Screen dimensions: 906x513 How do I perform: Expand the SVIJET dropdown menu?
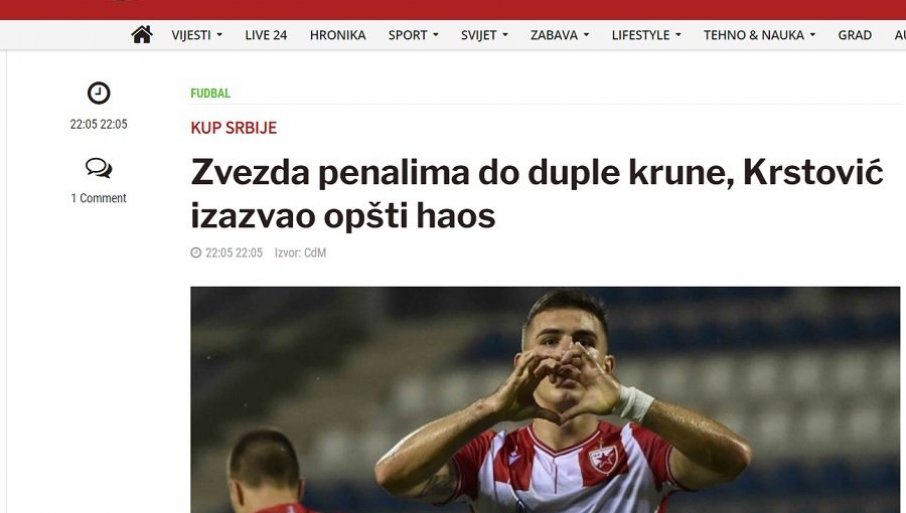(x=484, y=35)
